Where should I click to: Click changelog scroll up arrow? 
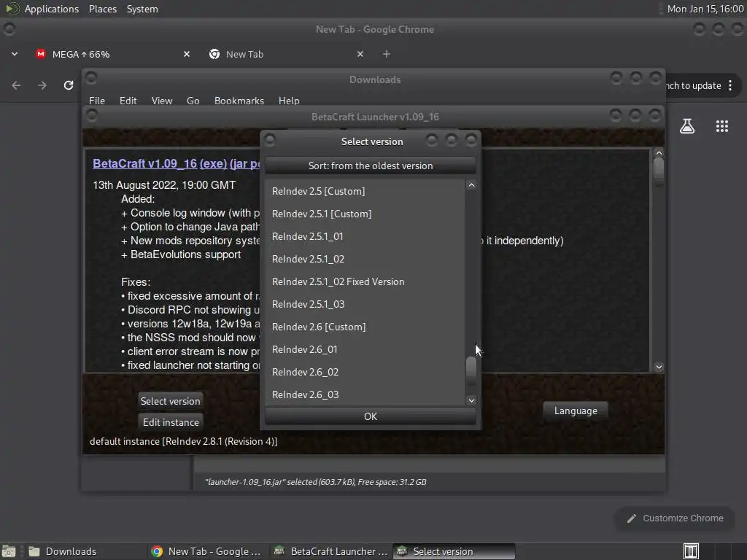(x=659, y=153)
